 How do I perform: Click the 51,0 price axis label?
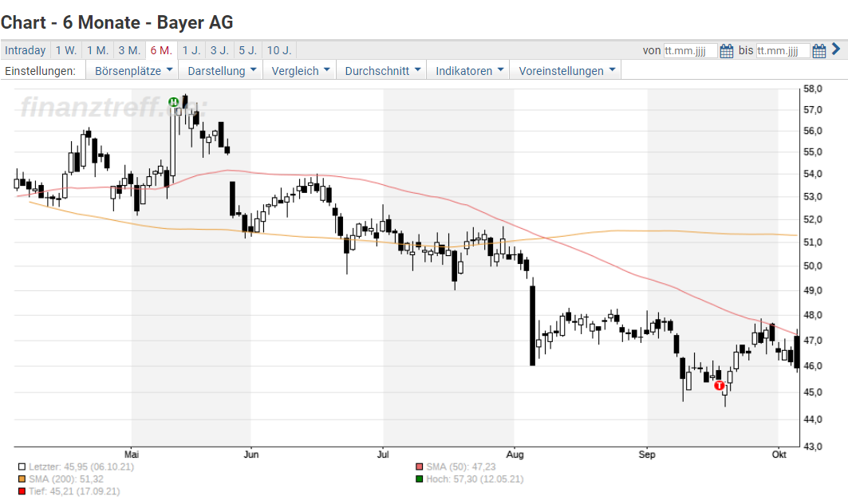[813, 242]
